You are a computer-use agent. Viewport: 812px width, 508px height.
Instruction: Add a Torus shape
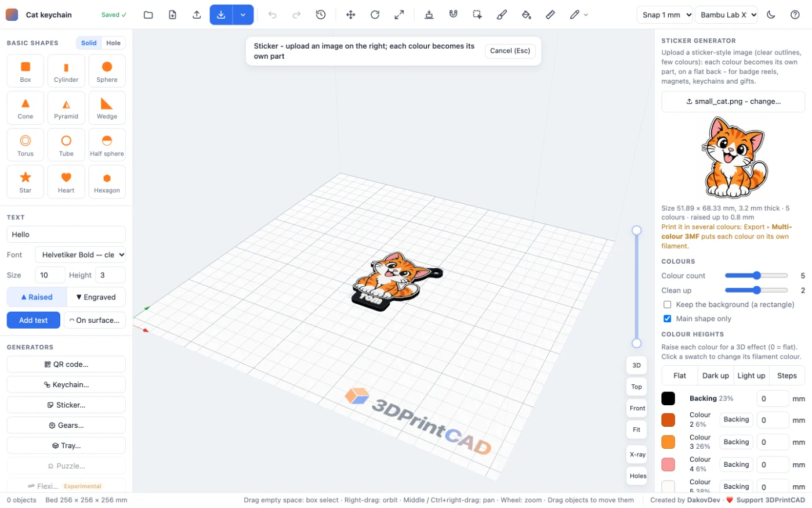point(26,145)
